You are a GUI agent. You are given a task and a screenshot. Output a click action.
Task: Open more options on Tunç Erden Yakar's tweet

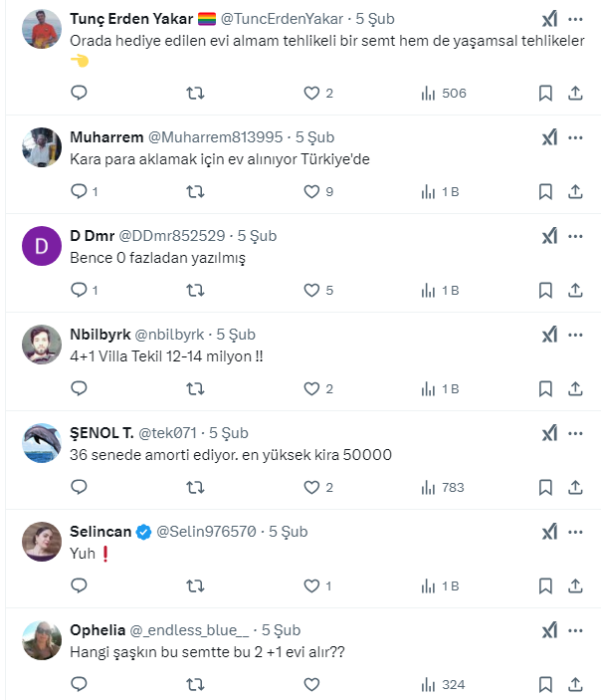pyautogui.click(x=576, y=19)
